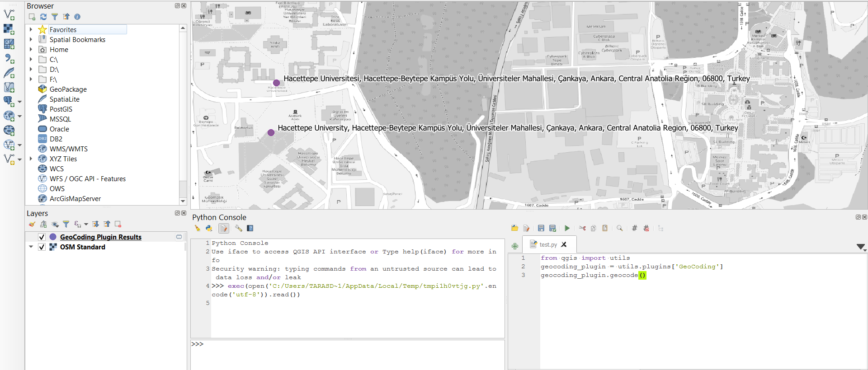Add WCS layer globe icon in left toolbar
Viewport: 868px width, 370px height.
click(9, 130)
